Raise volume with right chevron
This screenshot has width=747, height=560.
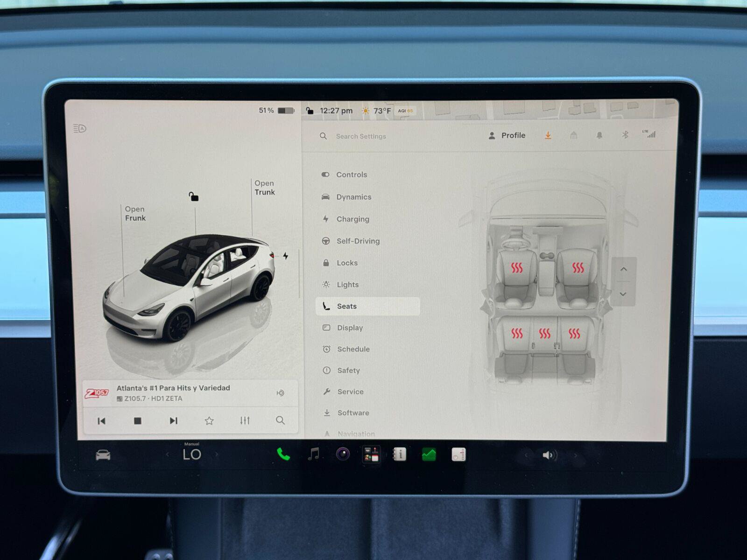[575, 455]
